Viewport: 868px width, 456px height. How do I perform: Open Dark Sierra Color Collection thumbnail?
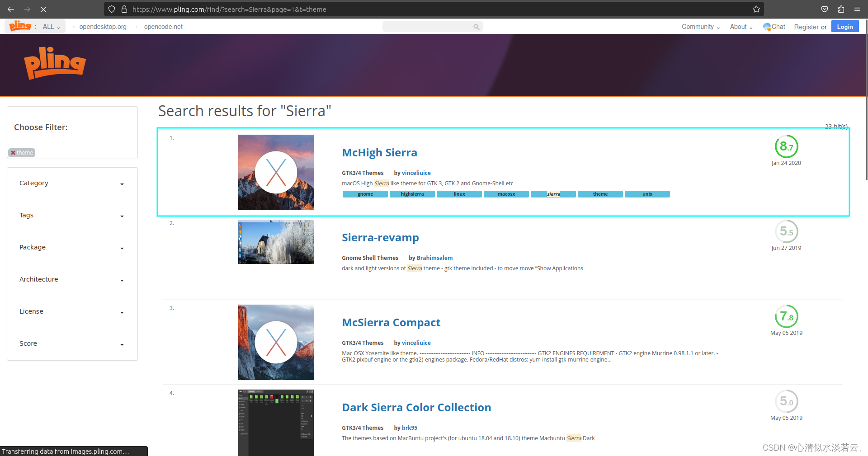pyautogui.click(x=276, y=423)
